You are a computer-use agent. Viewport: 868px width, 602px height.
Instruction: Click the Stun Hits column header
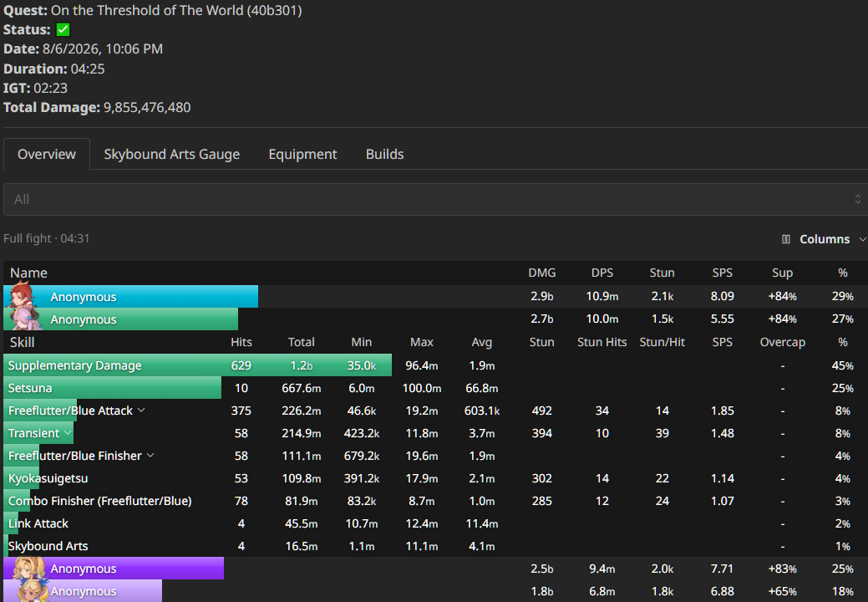tap(602, 342)
